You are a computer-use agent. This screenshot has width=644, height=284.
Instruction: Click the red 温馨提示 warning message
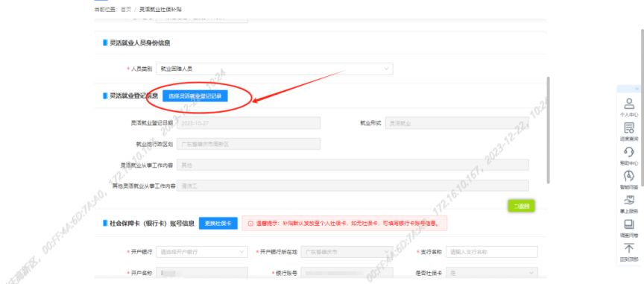pyautogui.click(x=344, y=224)
